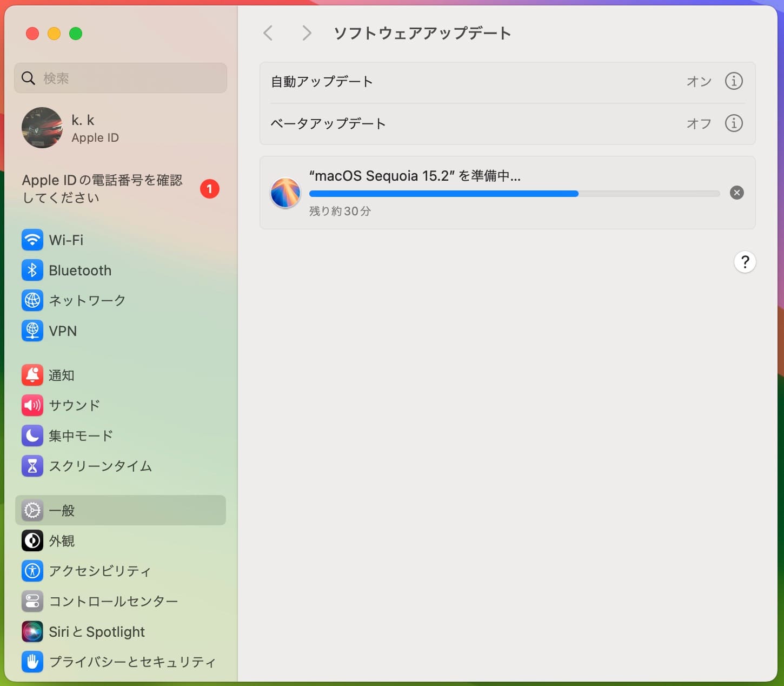Image resolution: width=784 pixels, height=686 pixels.
Task: Open スクリーンタイム hourglass icon
Action: click(32, 466)
